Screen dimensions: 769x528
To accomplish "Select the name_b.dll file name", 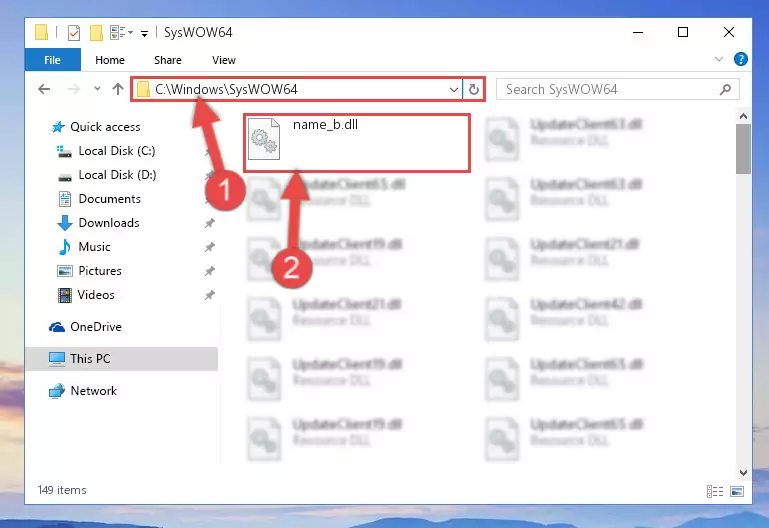I will (x=325, y=125).
